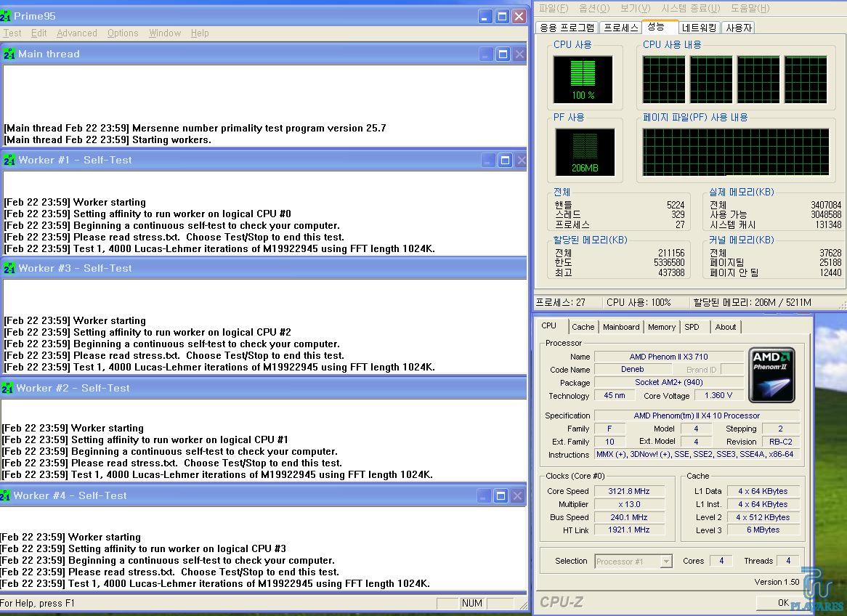This screenshot has height=616, width=847.
Task: Click the Core Speed value field
Action: [x=628, y=491]
